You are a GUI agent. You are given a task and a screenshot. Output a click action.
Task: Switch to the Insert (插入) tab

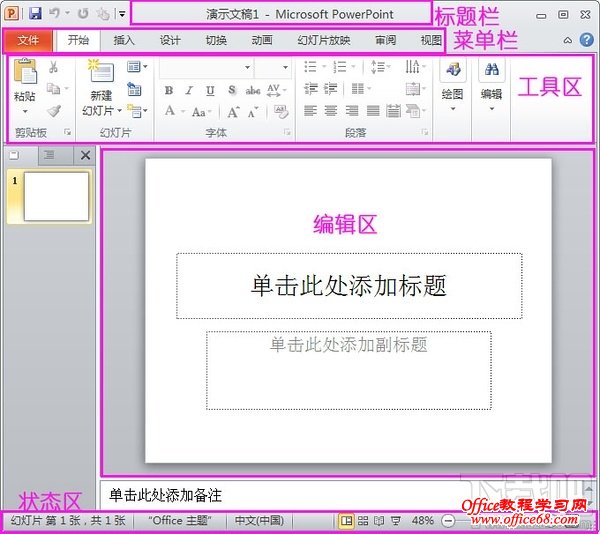click(x=124, y=40)
